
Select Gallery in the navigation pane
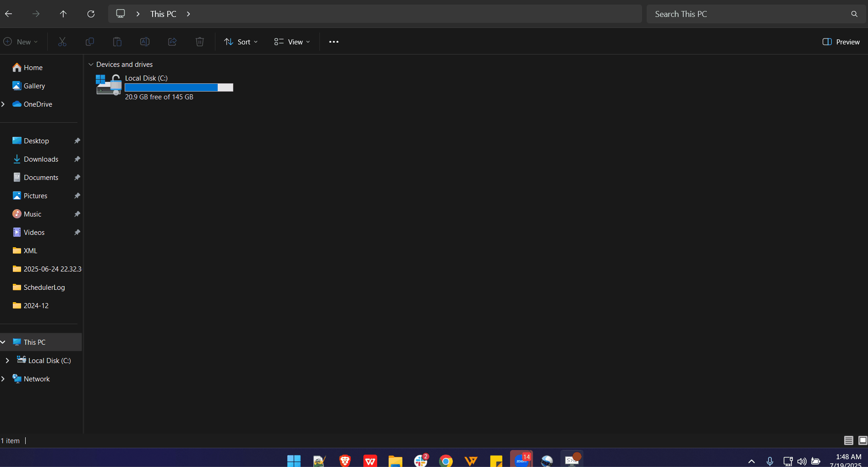click(34, 86)
